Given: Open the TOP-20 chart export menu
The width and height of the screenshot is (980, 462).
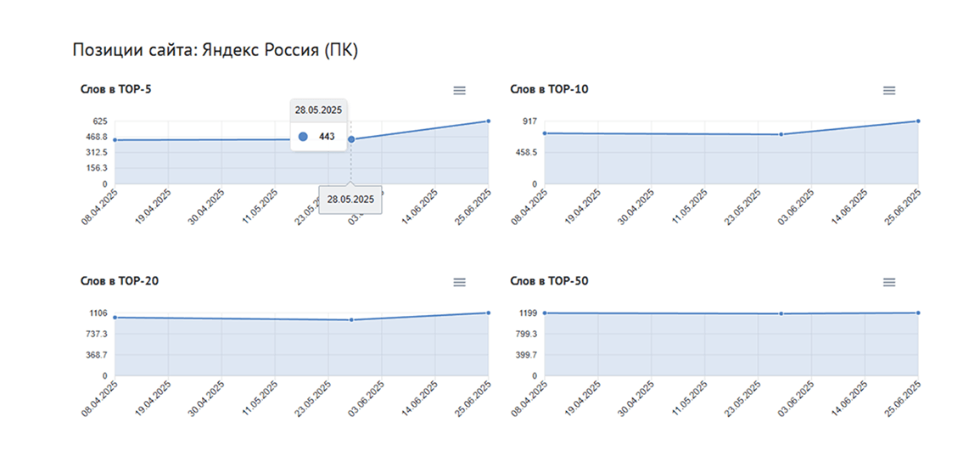Looking at the screenshot, I should pyautogui.click(x=459, y=282).
